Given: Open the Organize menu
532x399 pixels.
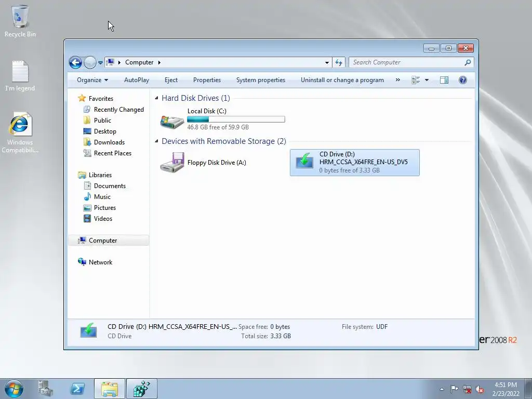Looking at the screenshot, I should click(x=92, y=80).
